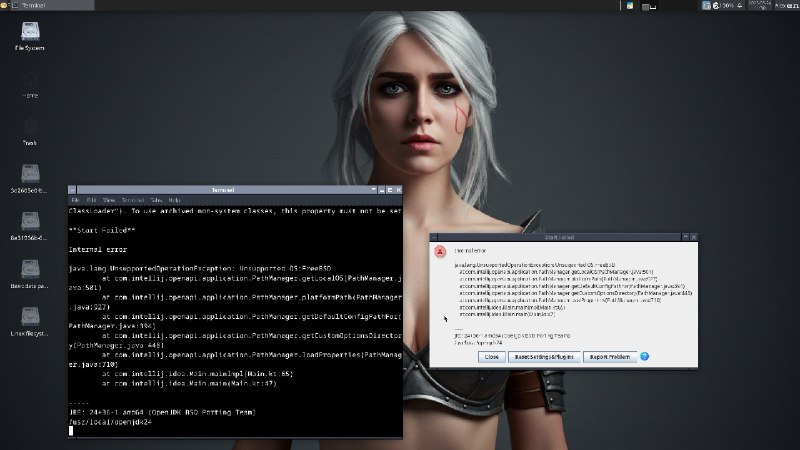The width and height of the screenshot is (800, 450).
Task: Click the applications menu icon at top-left corner
Action: coord(4,5)
